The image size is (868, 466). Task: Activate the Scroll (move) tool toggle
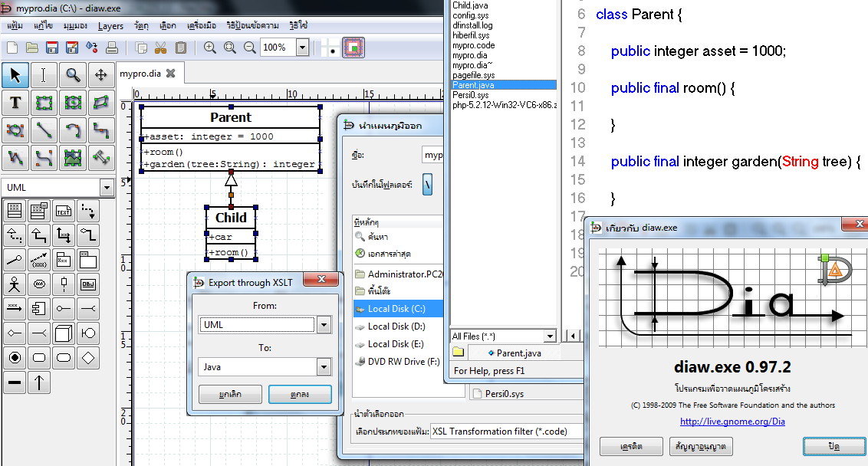(x=100, y=74)
